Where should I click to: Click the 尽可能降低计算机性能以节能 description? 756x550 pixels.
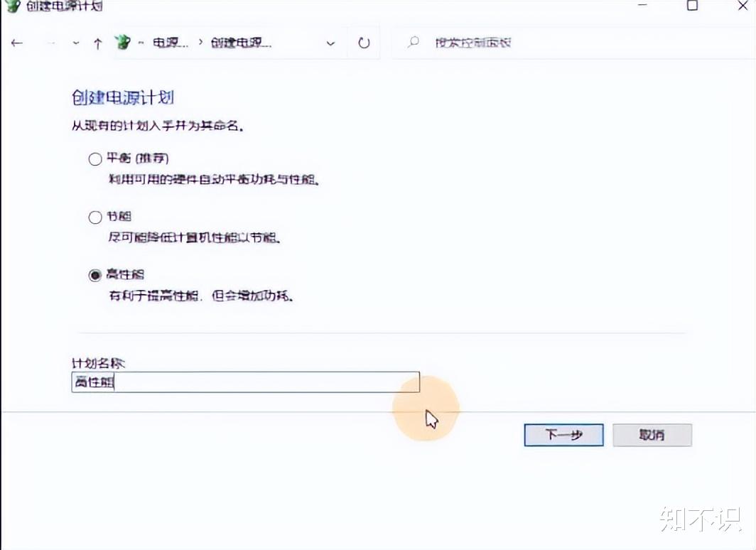point(194,237)
